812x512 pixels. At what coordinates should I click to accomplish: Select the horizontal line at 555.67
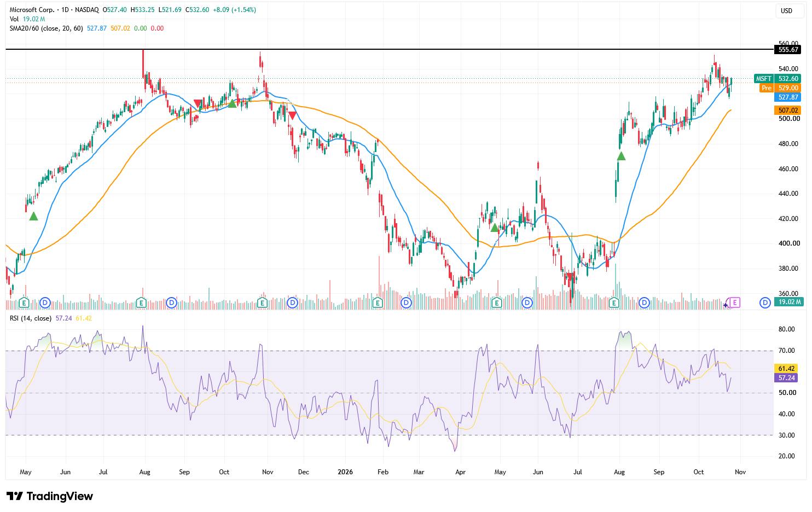click(390, 50)
